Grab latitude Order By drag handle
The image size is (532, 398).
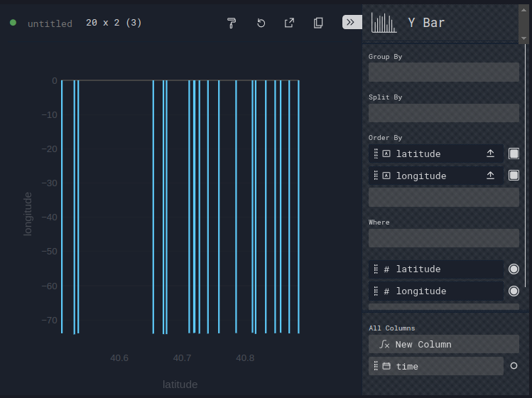(376, 154)
